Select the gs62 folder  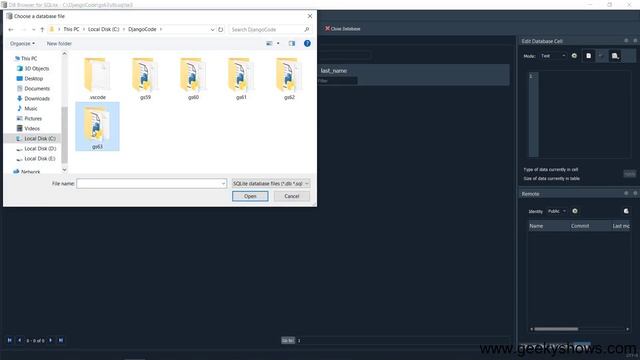click(289, 78)
